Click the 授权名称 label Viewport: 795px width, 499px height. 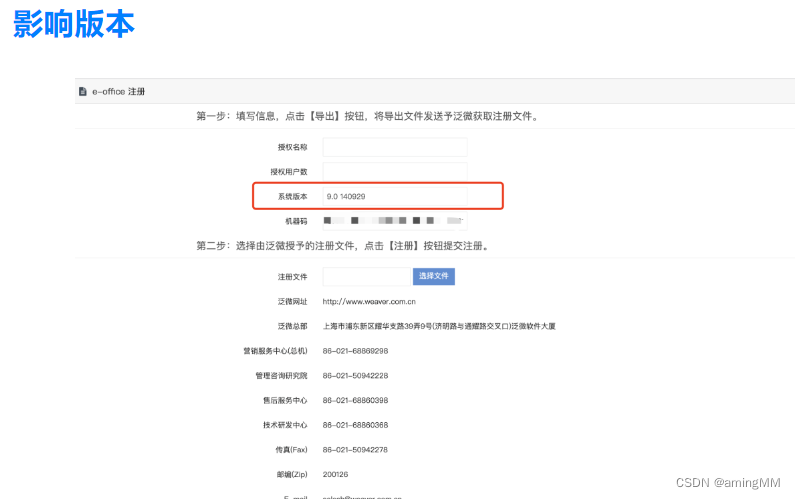click(293, 147)
